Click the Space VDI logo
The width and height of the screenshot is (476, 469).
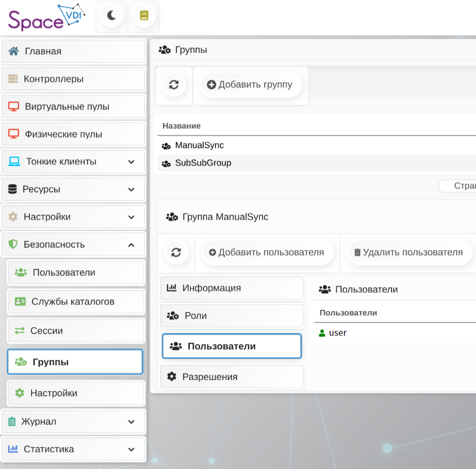point(46,17)
